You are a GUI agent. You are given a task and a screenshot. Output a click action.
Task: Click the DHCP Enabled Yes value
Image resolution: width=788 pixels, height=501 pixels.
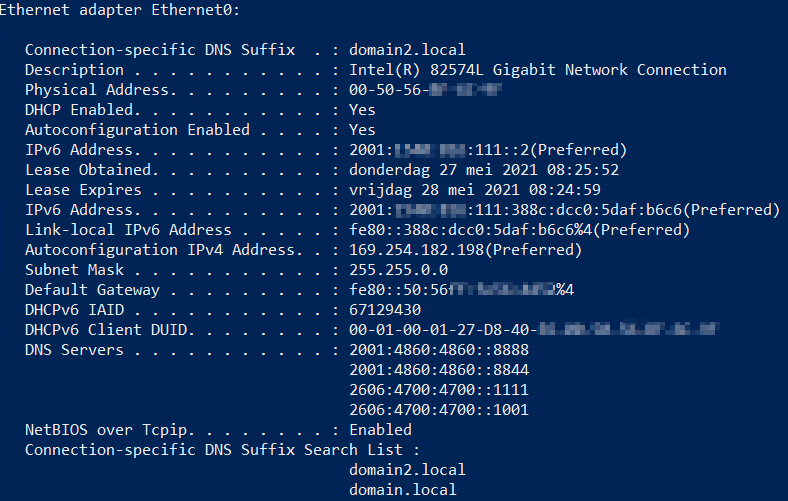pyautogui.click(x=362, y=110)
